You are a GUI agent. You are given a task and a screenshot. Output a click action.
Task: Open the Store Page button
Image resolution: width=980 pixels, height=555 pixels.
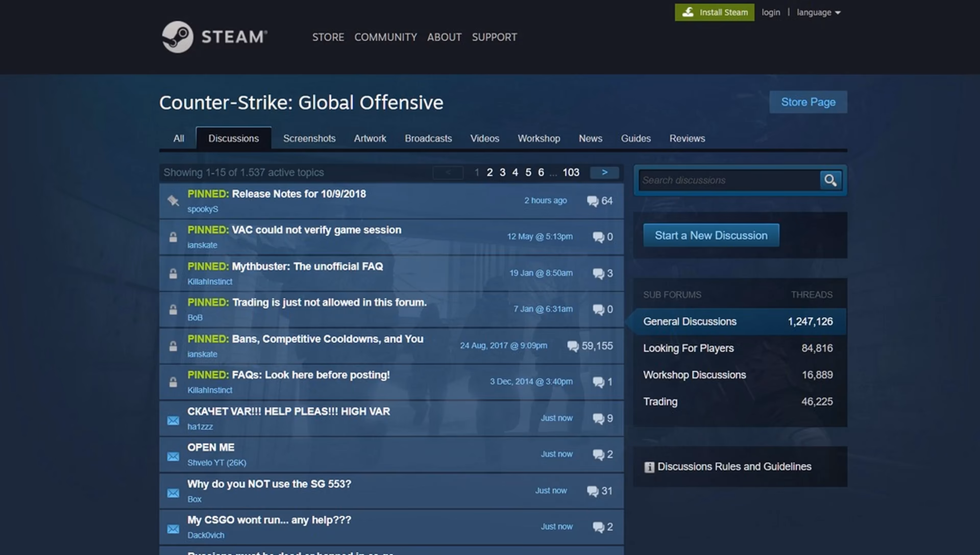pyautogui.click(x=808, y=102)
